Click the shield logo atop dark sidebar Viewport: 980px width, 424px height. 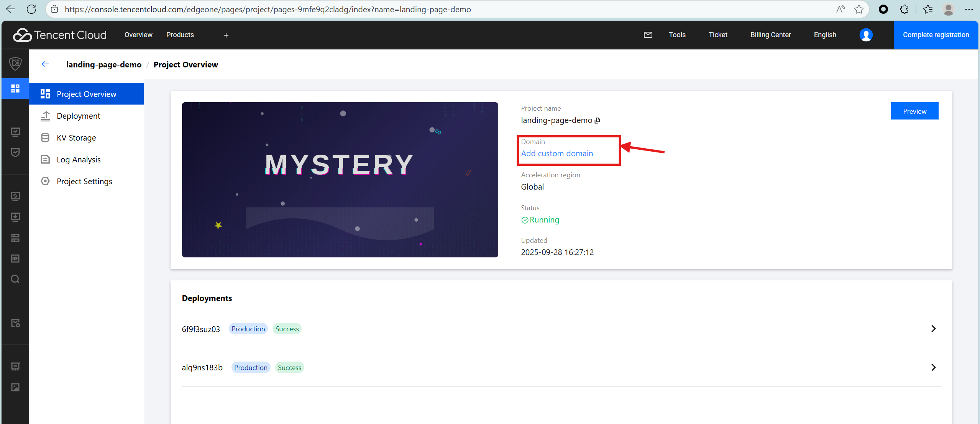point(15,64)
